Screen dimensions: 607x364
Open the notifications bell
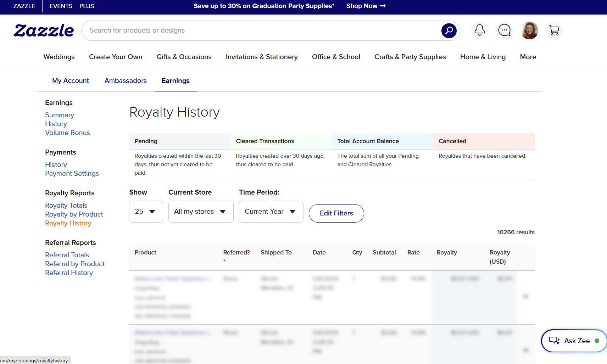[480, 30]
